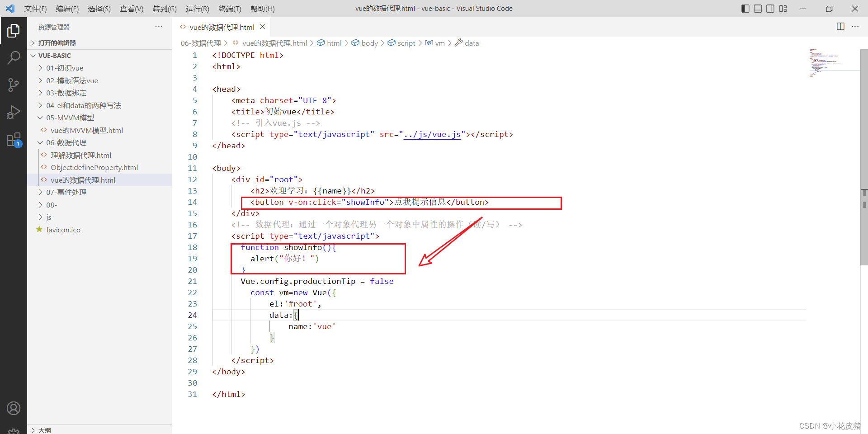This screenshot has height=434, width=868.
Task: Open the 文件(F) menu
Action: (x=35, y=9)
